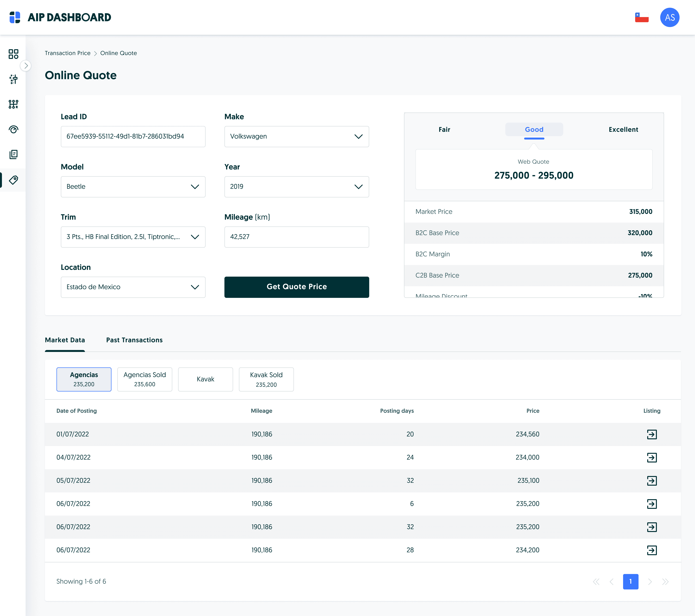Expand the Location dropdown Estado de Mexico
695x616 pixels.
click(133, 287)
